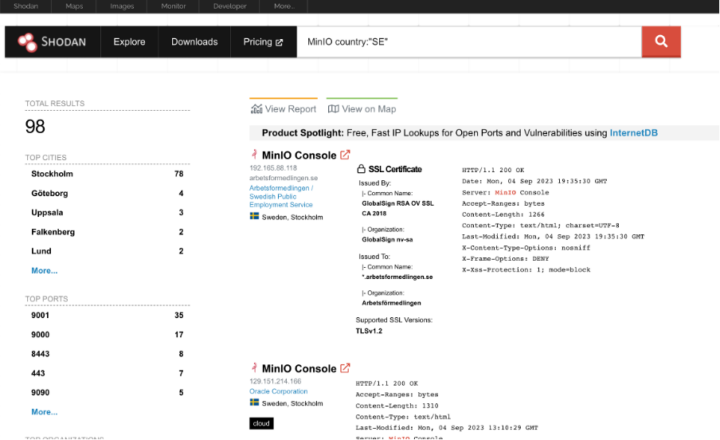
Task: Open Arbetsformedlingen Swedish Public Employment Service link
Action: point(281,196)
